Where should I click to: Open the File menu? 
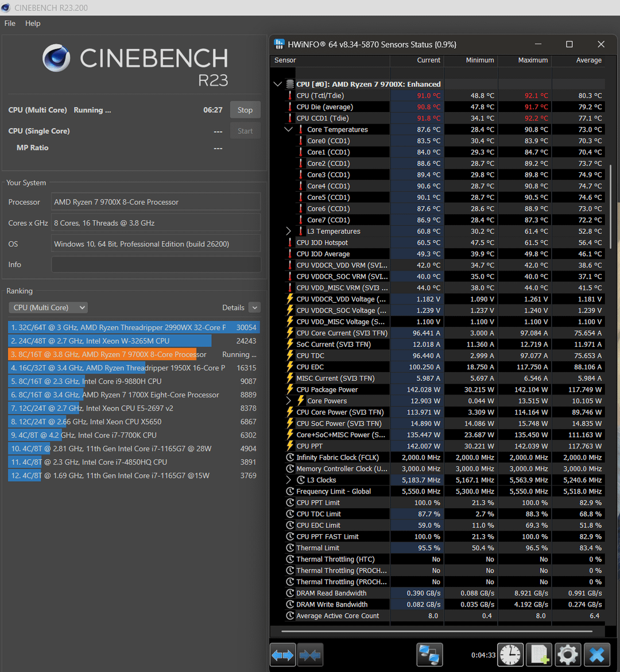coord(10,24)
